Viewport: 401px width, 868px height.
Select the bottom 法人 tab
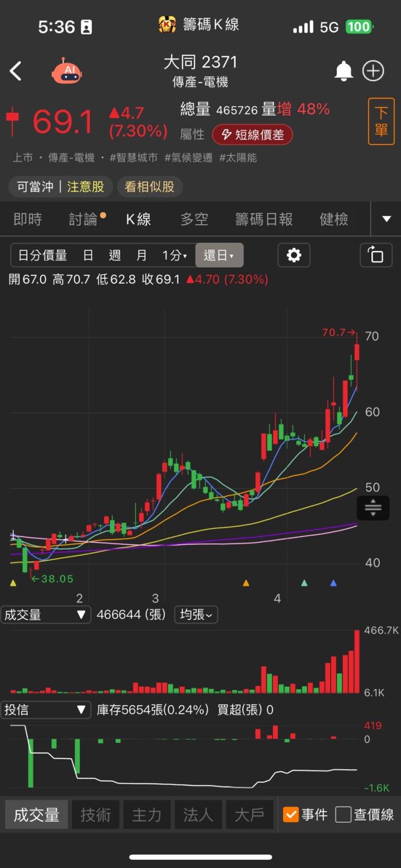click(198, 814)
